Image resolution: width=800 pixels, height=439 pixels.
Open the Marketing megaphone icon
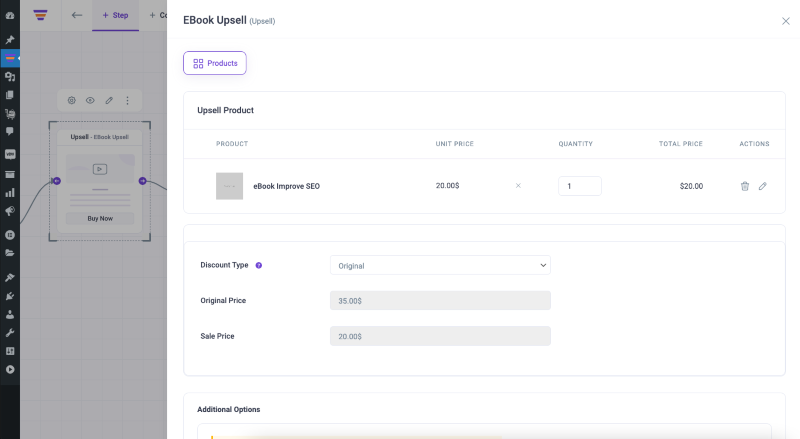pyautogui.click(x=10, y=211)
